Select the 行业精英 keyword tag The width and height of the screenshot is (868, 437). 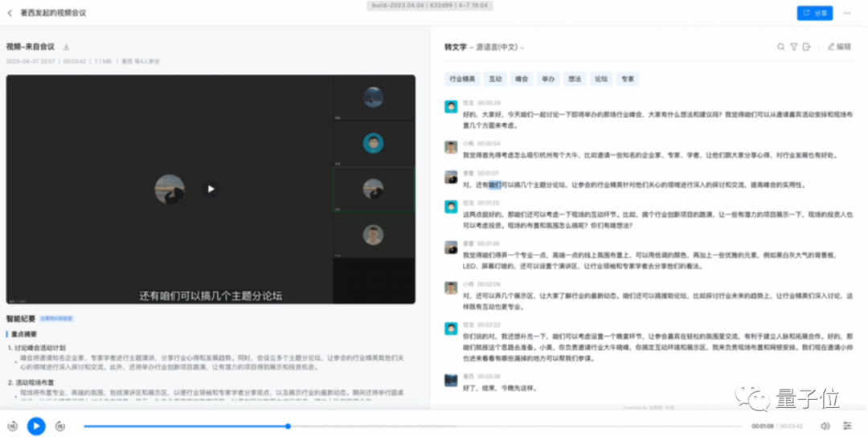(x=462, y=79)
